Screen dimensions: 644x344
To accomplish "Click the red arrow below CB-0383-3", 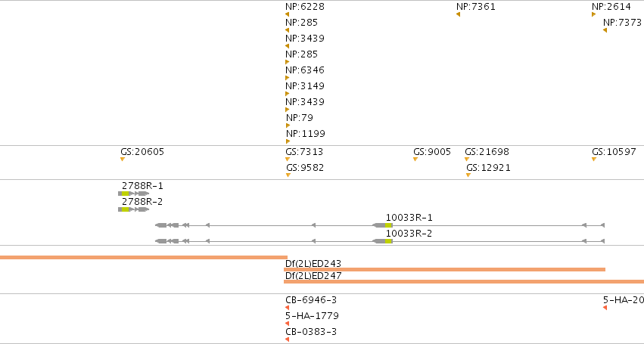I will [287, 339].
